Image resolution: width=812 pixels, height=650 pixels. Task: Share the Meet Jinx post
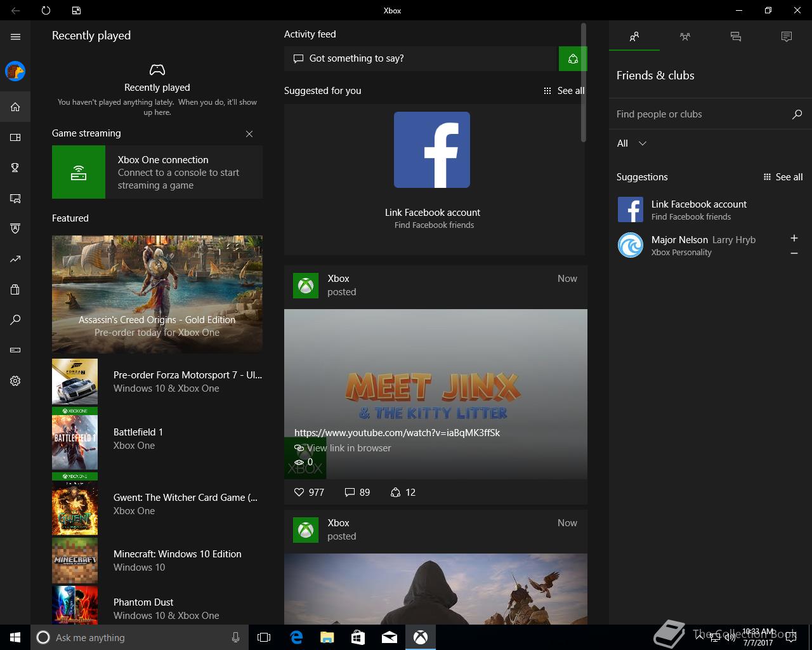[x=403, y=493]
